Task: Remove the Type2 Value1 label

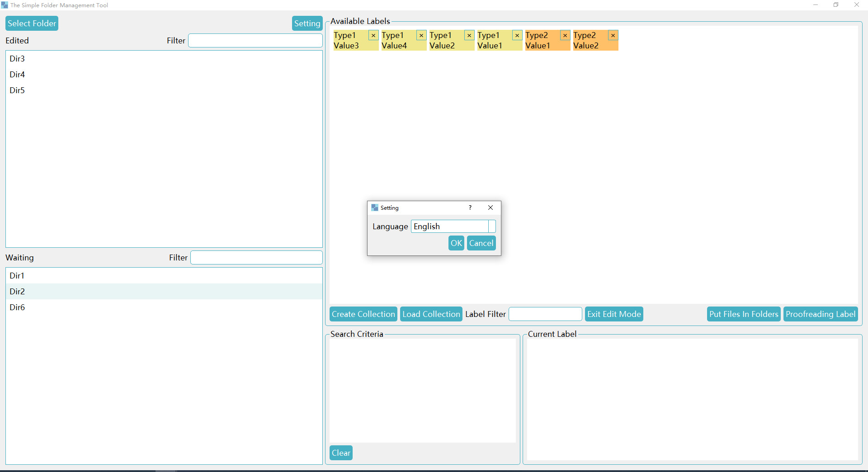Action: coord(565,35)
